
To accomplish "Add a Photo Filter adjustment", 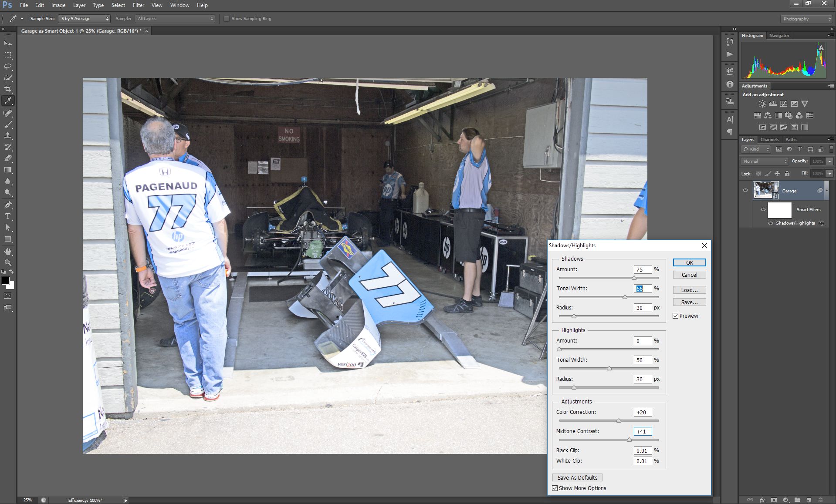I will click(789, 116).
